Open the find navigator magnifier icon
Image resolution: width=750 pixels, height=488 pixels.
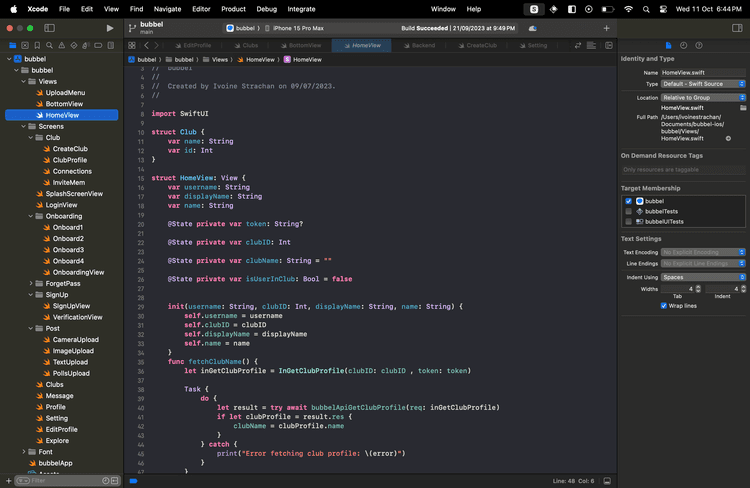49,45
